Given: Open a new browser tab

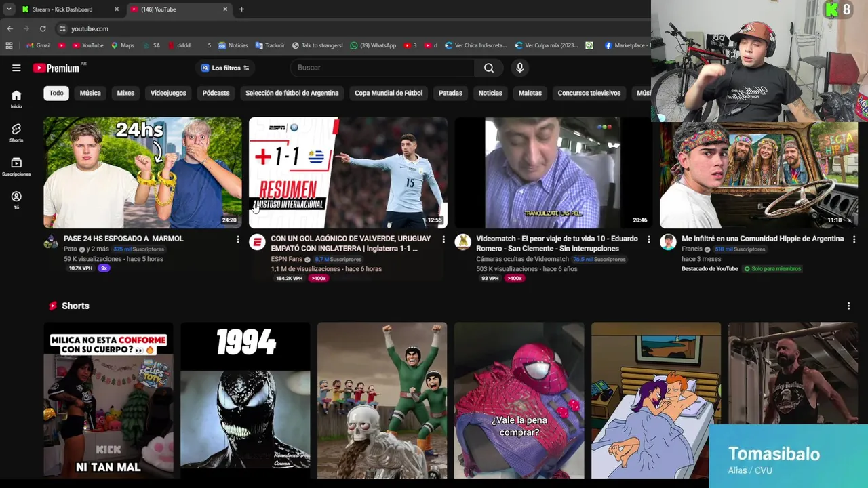Looking at the screenshot, I should pos(241,9).
